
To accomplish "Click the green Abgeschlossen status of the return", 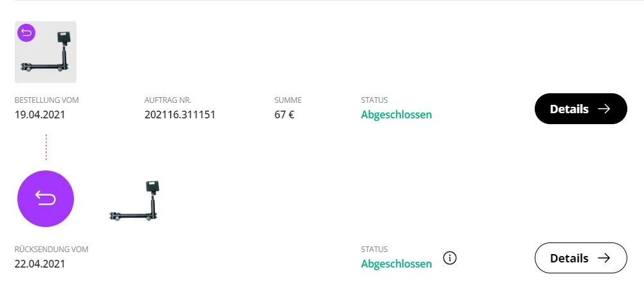I will [397, 264].
